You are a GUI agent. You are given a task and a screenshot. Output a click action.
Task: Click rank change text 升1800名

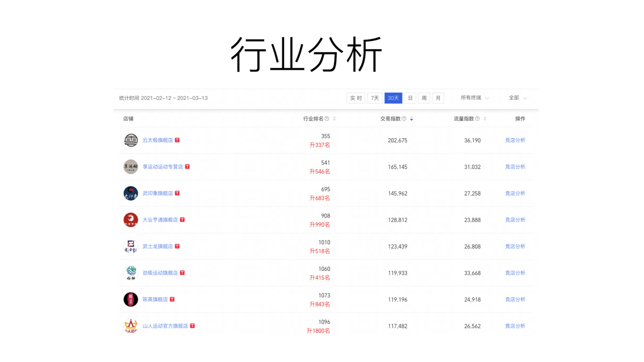click(318, 331)
